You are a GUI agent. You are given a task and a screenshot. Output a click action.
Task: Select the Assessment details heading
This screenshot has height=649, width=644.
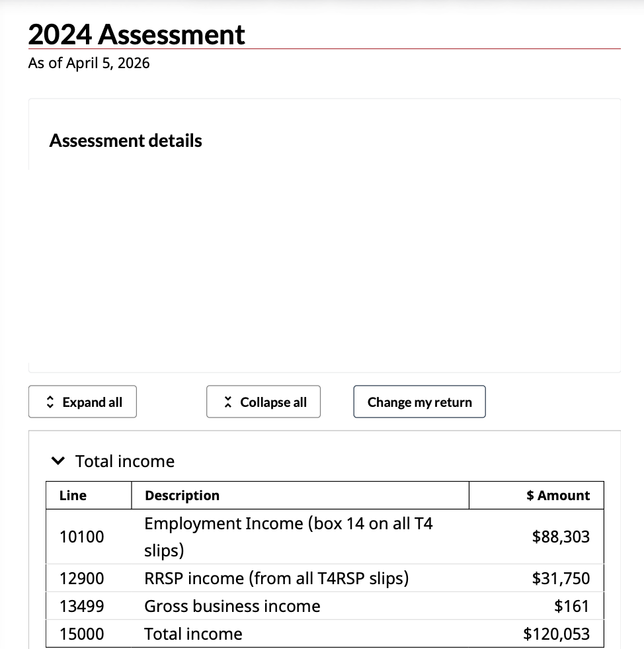[x=126, y=140]
